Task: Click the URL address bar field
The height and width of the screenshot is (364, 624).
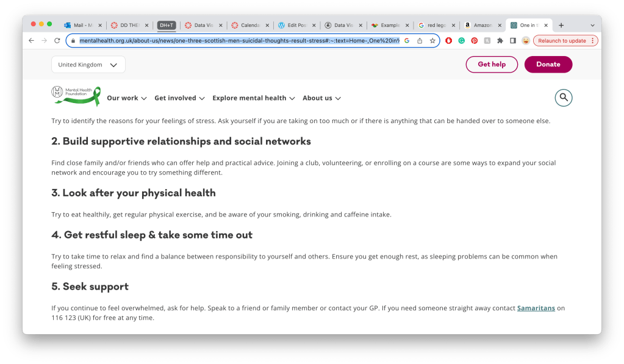Action: tap(238, 41)
